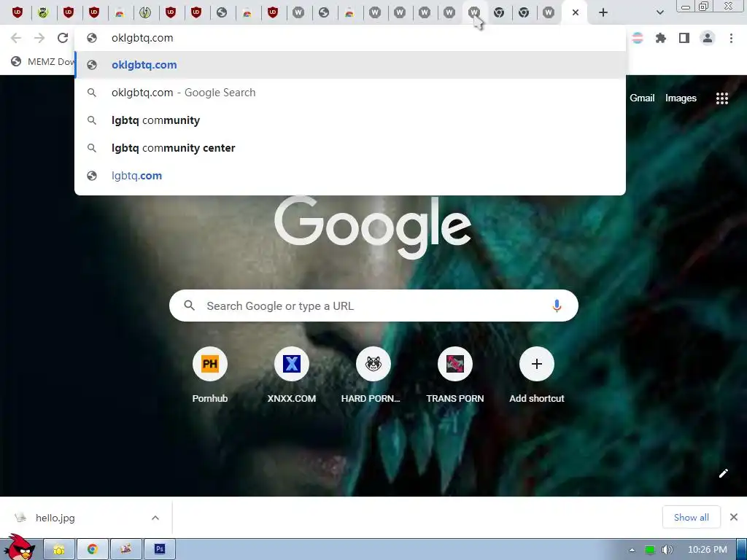Screen dimensions: 747x560
Task: Click the Add shortcut plus tile
Action: point(536,375)
